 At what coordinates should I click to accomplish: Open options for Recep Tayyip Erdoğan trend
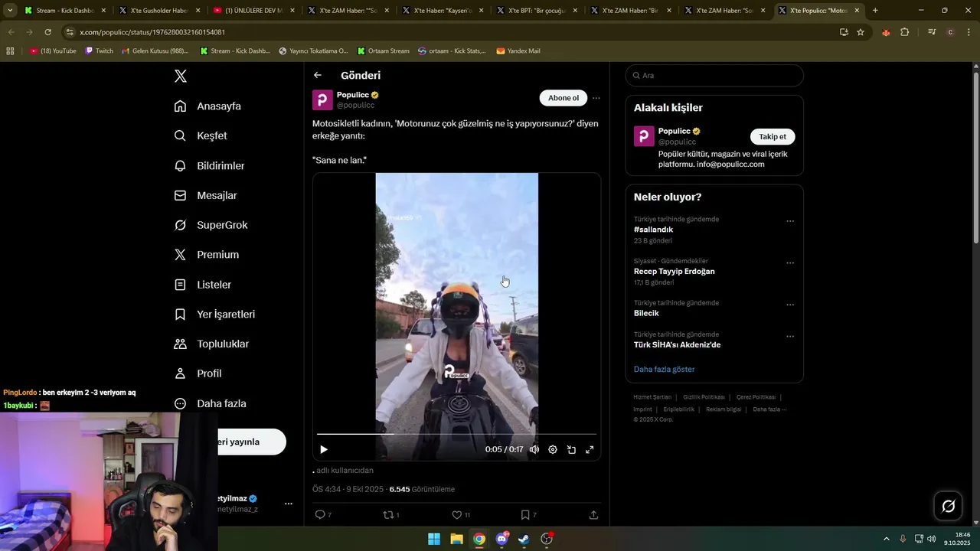[x=790, y=263]
